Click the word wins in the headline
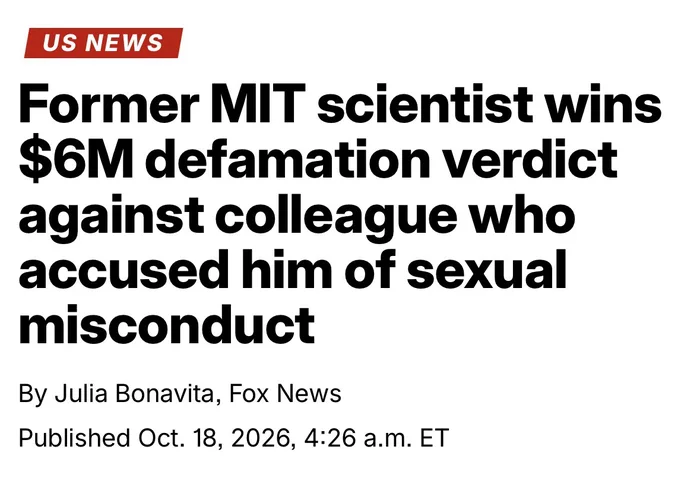This screenshot has width=700, height=484. tap(604, 104)
